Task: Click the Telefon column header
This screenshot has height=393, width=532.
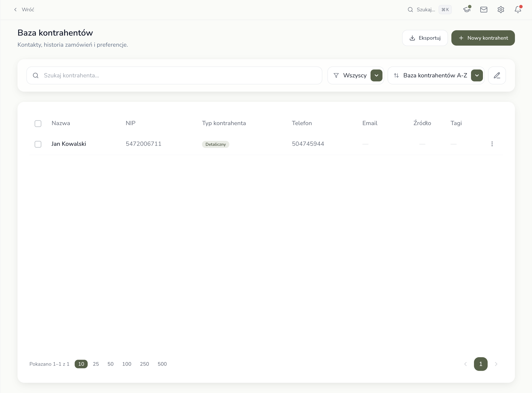Action: tap(302, 123)
